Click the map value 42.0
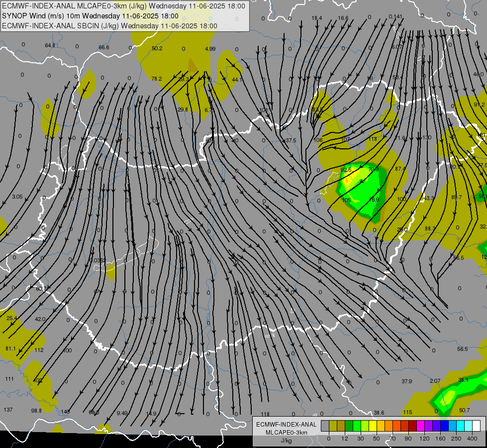Image resolution: width=487 pixels, height=448 pixels. [x=40, y=319]
